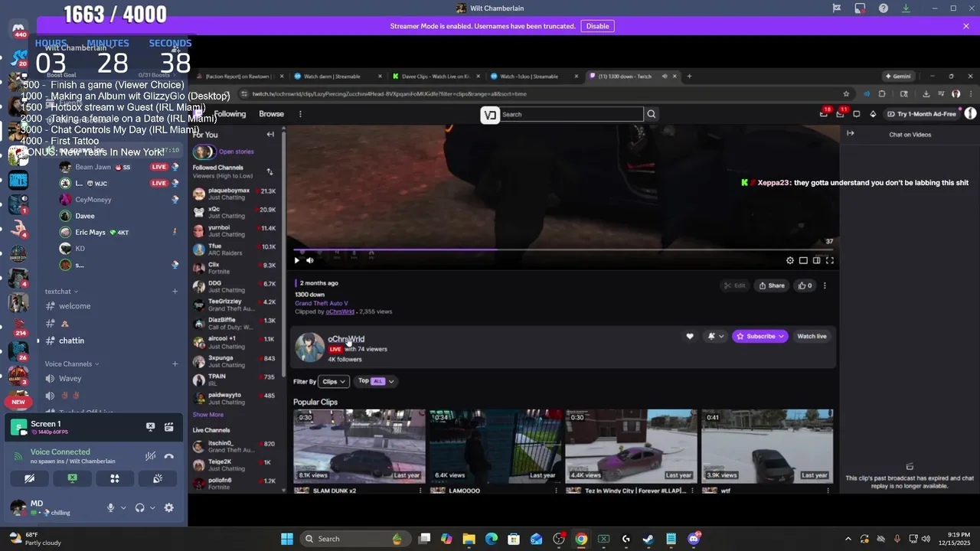Collapse the textchat category
Viewport: 980px width, 551px height.
click(x=61, y=292)
